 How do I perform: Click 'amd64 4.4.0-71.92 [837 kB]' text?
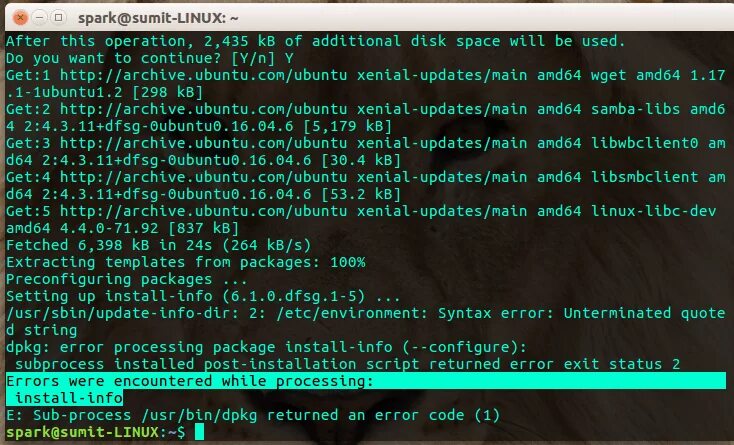[122, 228]
